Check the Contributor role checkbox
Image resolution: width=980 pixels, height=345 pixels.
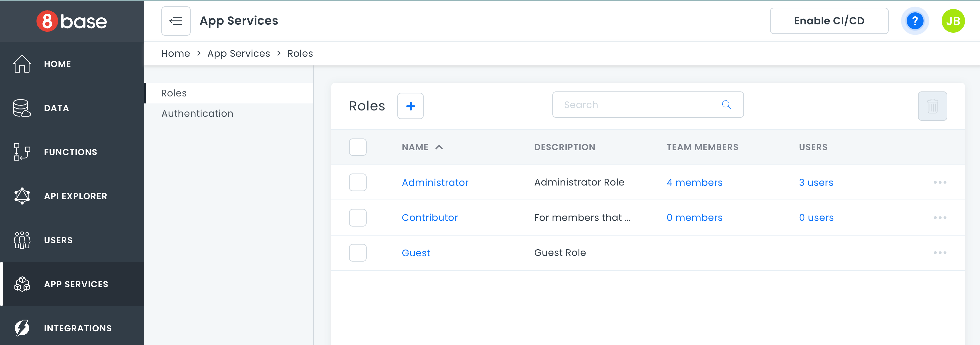click(x=358, y=218)
